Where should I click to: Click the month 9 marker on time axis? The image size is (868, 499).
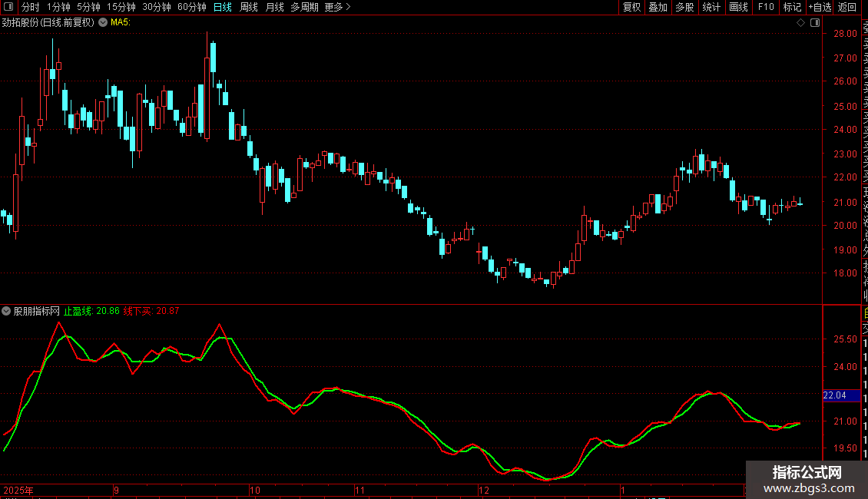pos(116,490)
